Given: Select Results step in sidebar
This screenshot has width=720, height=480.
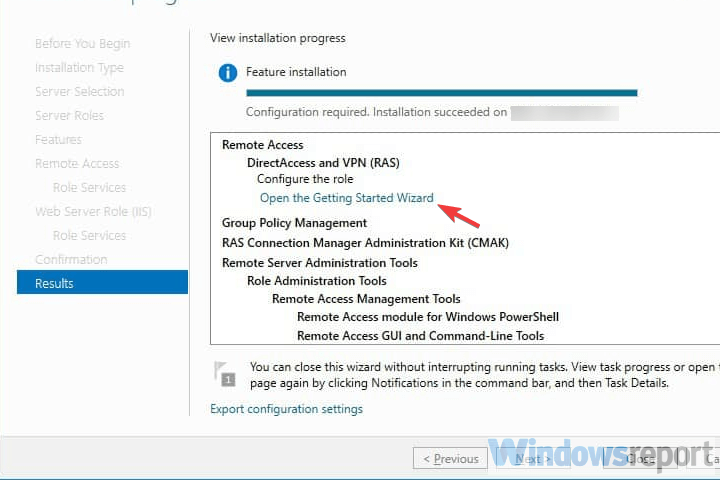Looking at the screenshot, I should (x=102, y=282).
